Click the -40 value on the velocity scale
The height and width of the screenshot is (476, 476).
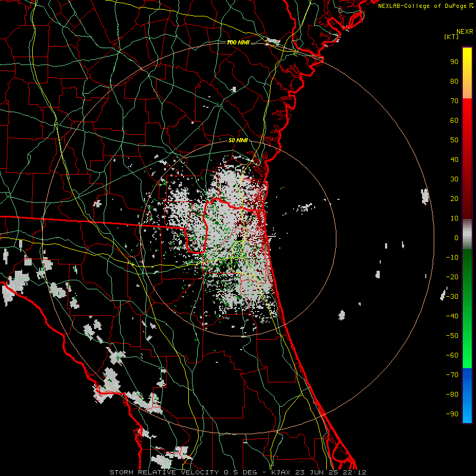tap(452, 316)
